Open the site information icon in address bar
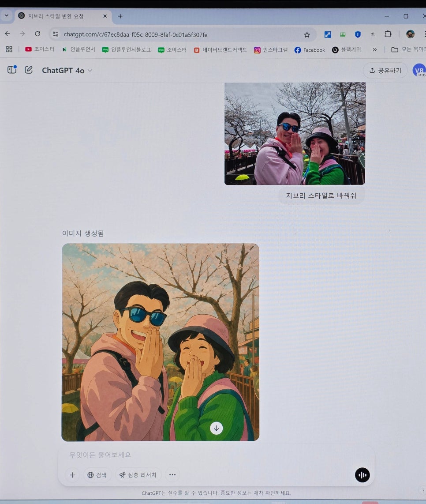Image resolution: width=426 pixels, height=504 pixels. click(56, 34)
